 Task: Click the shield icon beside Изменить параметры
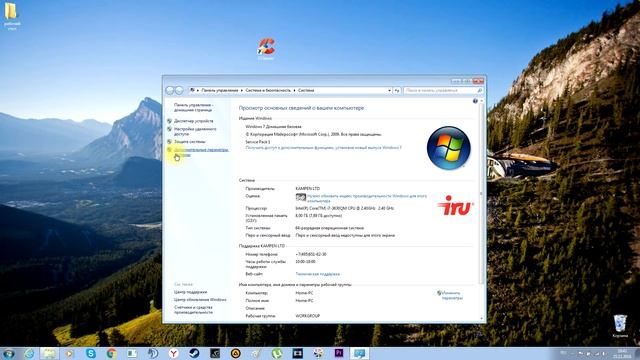click(439, 293)
